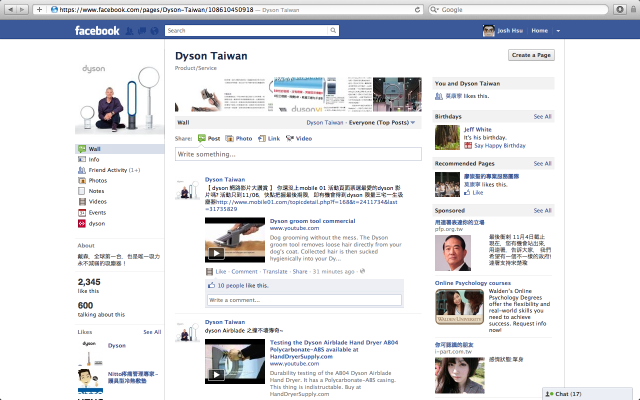Open the messages icon in header
640x400 pixels.
(142, 31)
